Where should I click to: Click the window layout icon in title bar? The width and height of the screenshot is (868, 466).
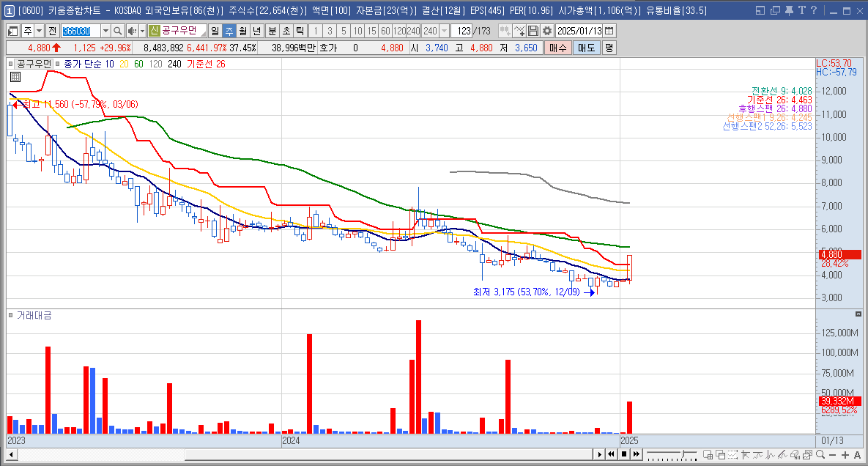[x=760, y=10]
